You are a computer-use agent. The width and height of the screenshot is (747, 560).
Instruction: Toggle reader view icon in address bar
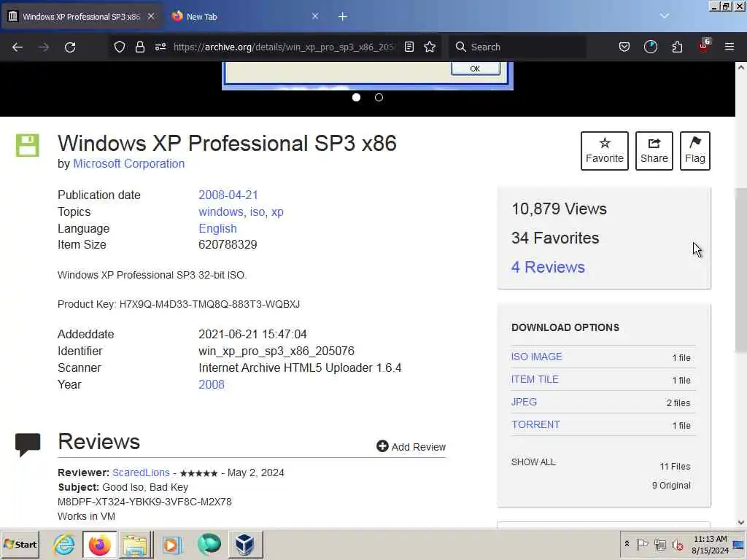click(x=409, y=47)
